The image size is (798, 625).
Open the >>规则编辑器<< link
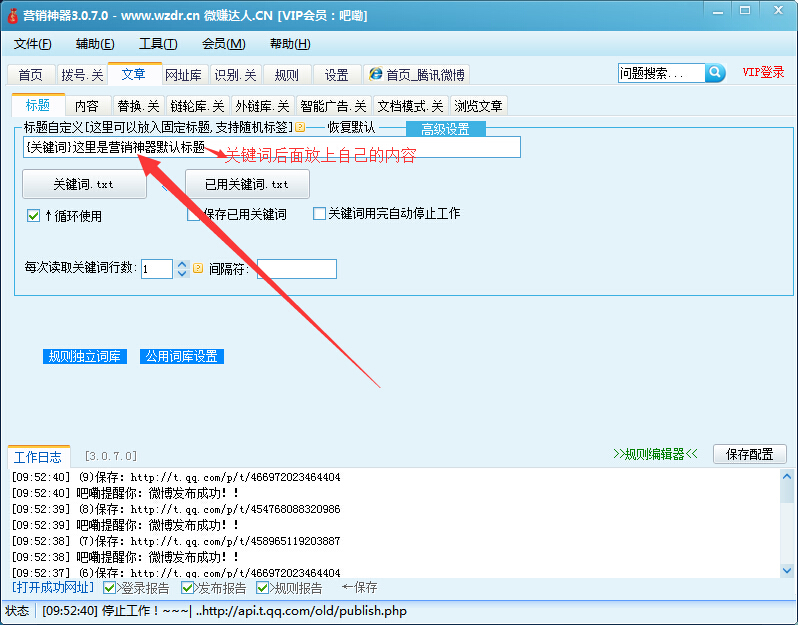pyautogui.click(x=655, y=454)
